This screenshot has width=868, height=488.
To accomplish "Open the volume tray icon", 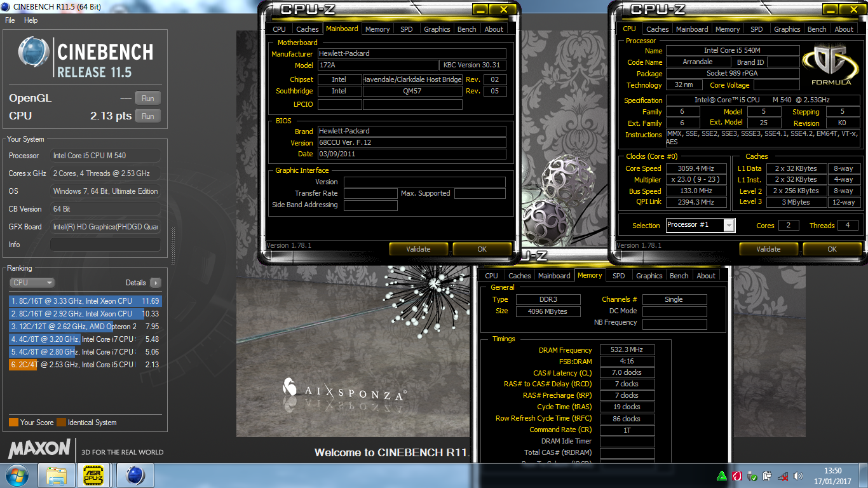I will pos(799,475).
